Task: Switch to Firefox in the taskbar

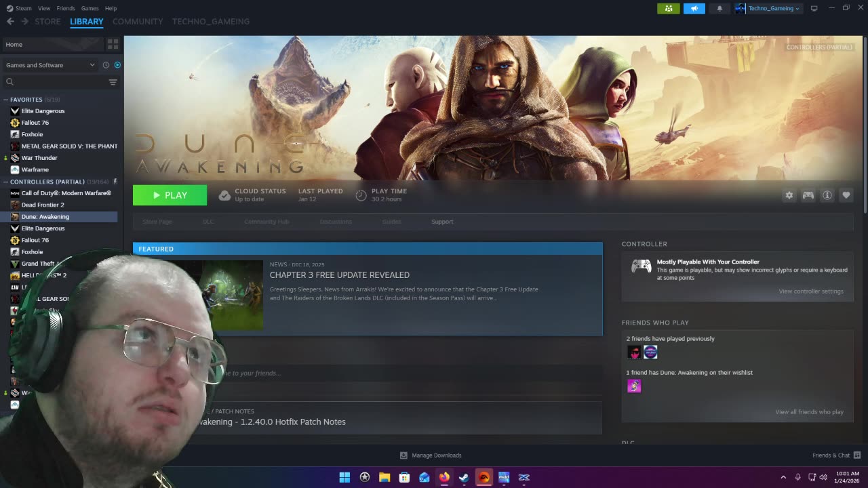Action: point(444,477)
